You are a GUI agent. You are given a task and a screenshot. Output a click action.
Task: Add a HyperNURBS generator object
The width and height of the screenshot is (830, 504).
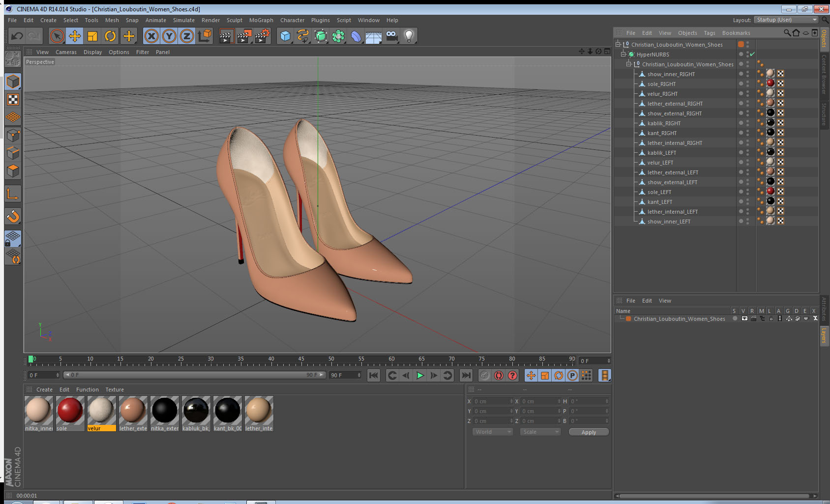tap(321, 36)
